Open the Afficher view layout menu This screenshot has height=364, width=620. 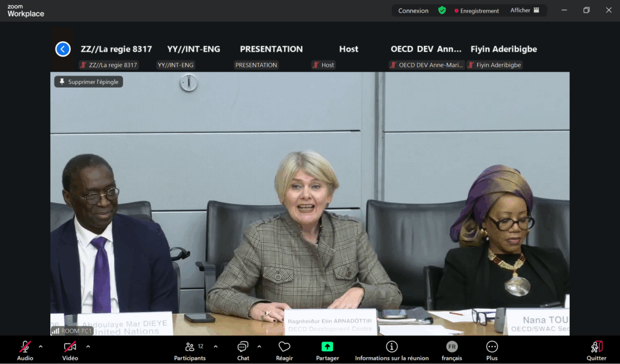[524, 10]
